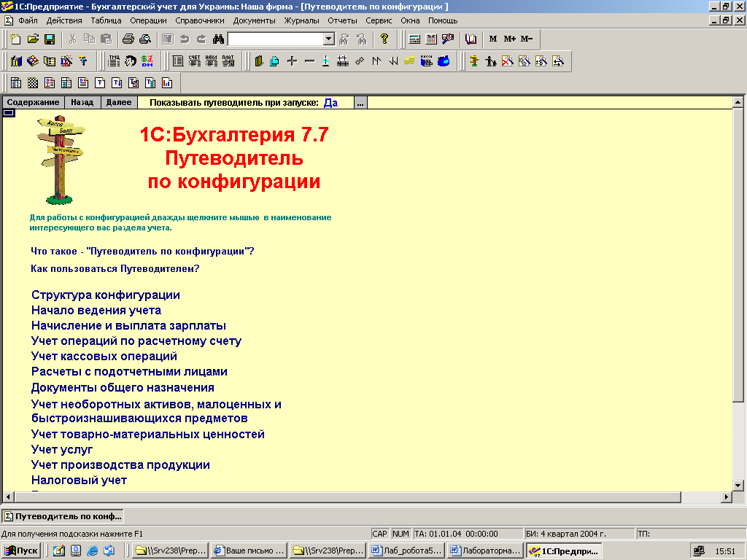This screenshot has height=560, width=747.
Task: Open the ПЛАТ payment document icon
Action: pos(228,61)
